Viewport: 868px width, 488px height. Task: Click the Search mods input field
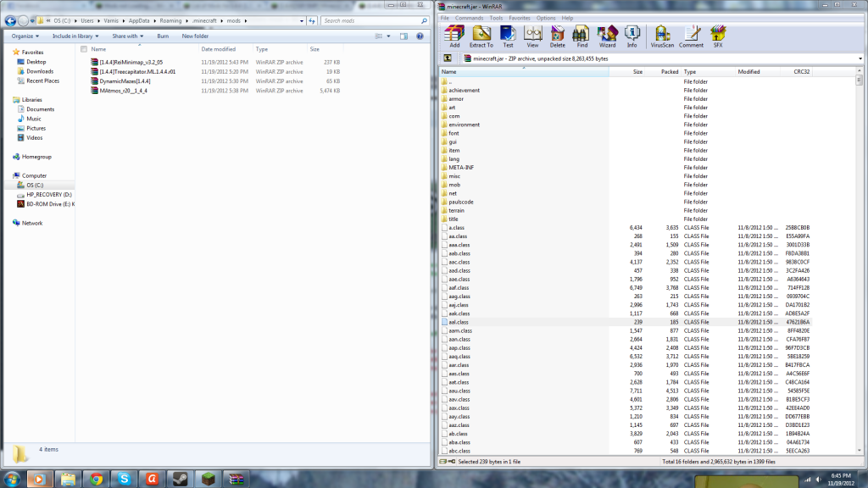click(373, 20)
